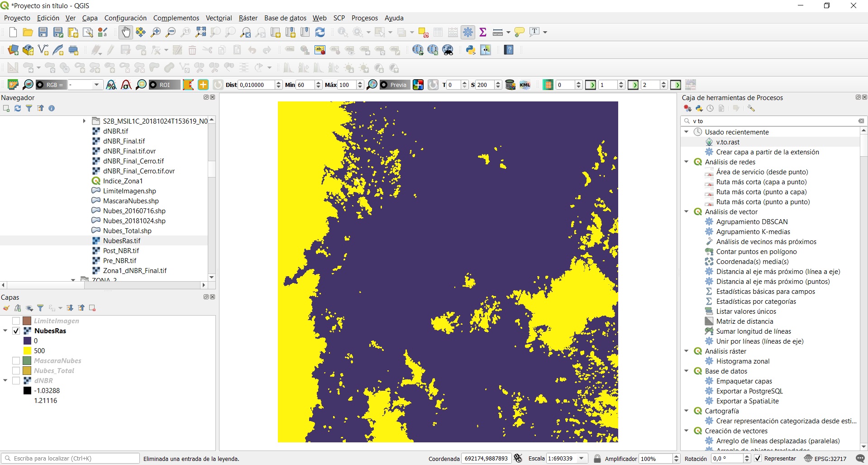Open the log messages speech bubble icon

[860, 459]
